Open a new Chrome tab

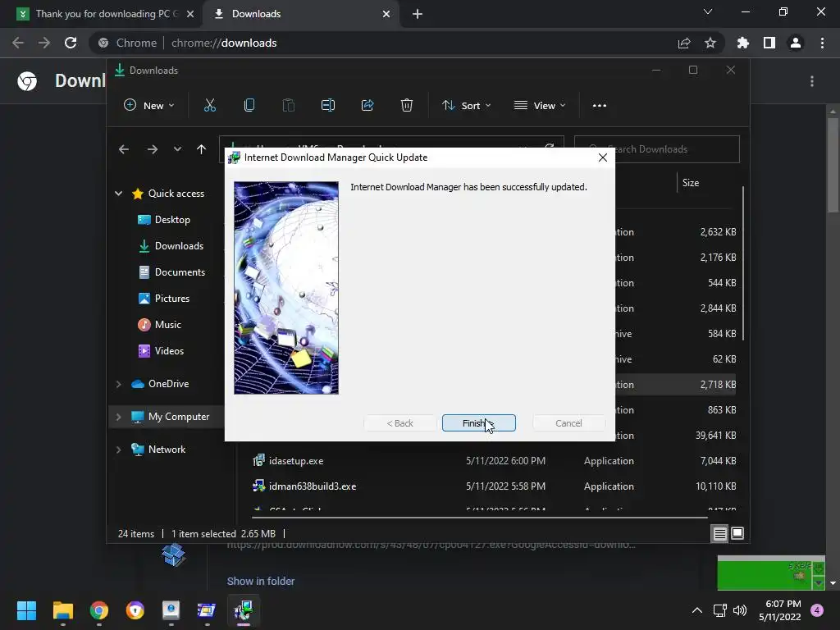click(418, 14)
